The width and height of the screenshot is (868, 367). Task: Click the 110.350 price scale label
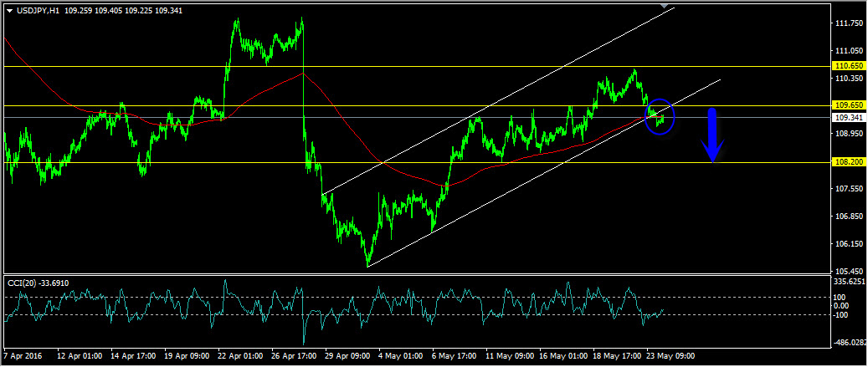pos(848,79)
